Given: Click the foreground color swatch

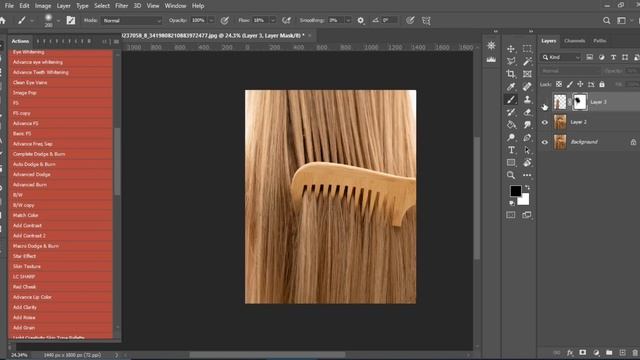Looking at the screenshot, I should click(515, 191).
